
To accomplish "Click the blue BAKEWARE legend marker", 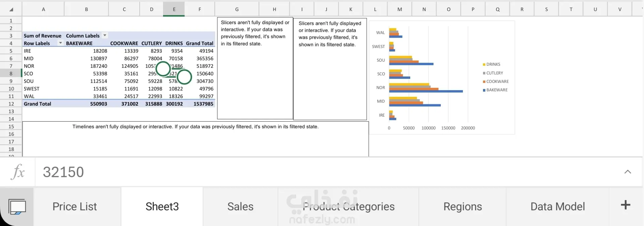I will (484, 90).
